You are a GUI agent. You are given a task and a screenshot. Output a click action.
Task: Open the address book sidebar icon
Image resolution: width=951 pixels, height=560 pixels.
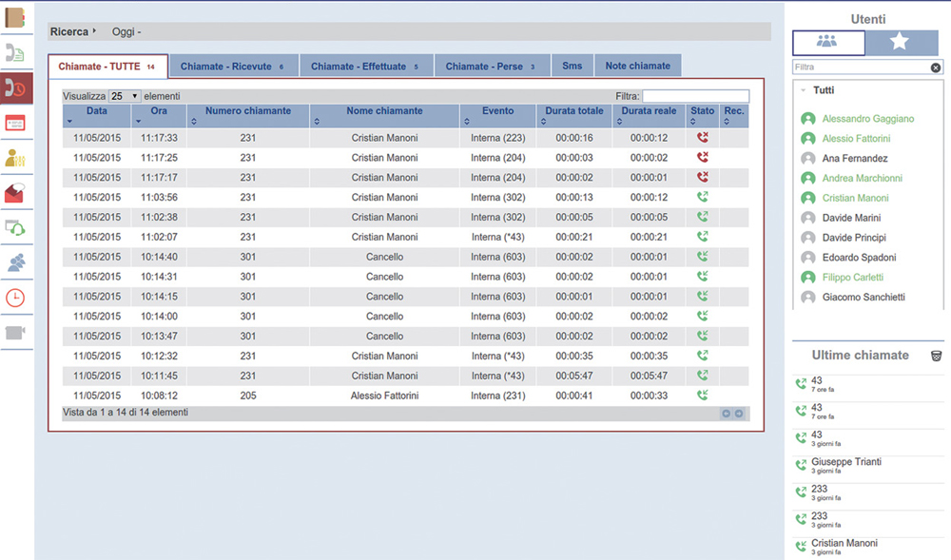(16, 19)
